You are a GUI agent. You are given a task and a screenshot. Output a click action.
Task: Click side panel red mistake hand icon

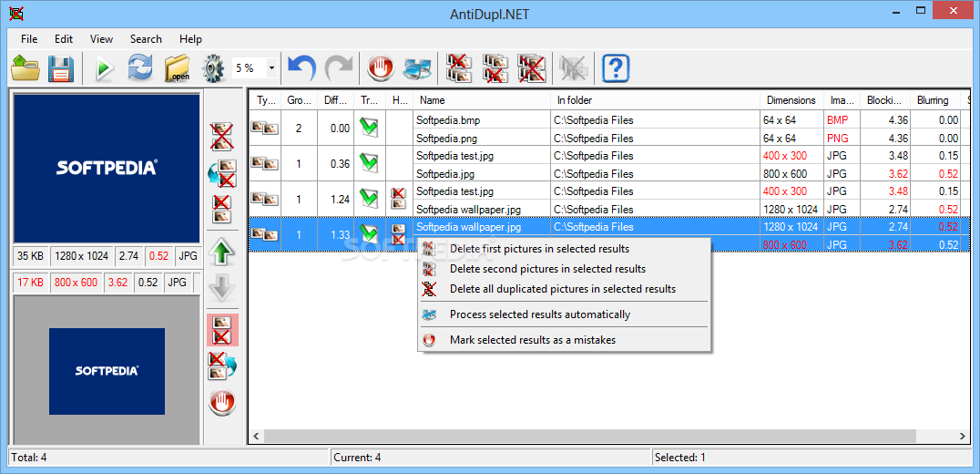point(222,401)
